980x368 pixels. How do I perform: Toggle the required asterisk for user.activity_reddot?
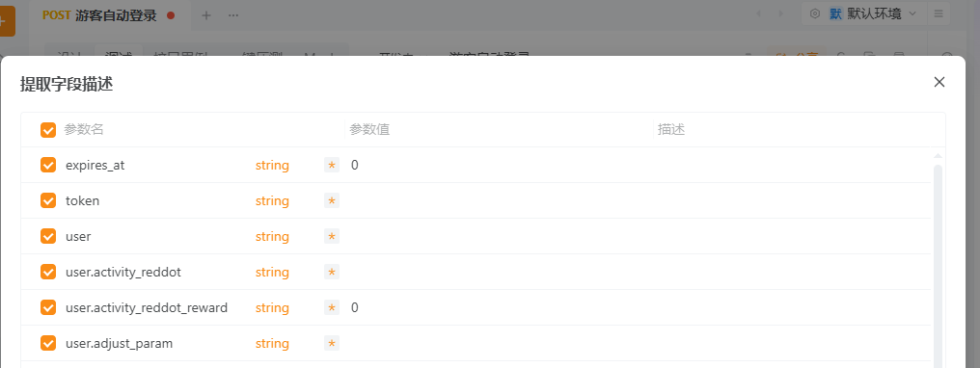tap(332, 272)
